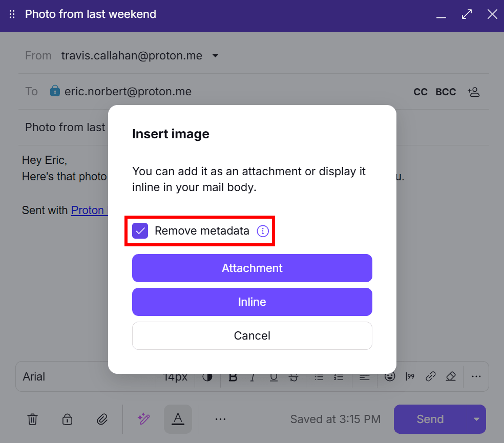This screenshot has width=504, height=443.
Task: Show the CC recipient field
Action: pos(420,92)
